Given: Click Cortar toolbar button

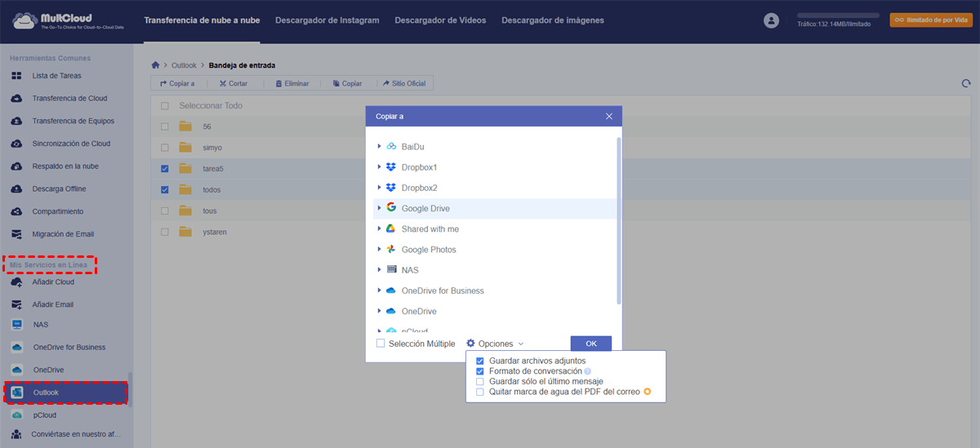Looking at the screenshot, I should (x=233, y=83).
